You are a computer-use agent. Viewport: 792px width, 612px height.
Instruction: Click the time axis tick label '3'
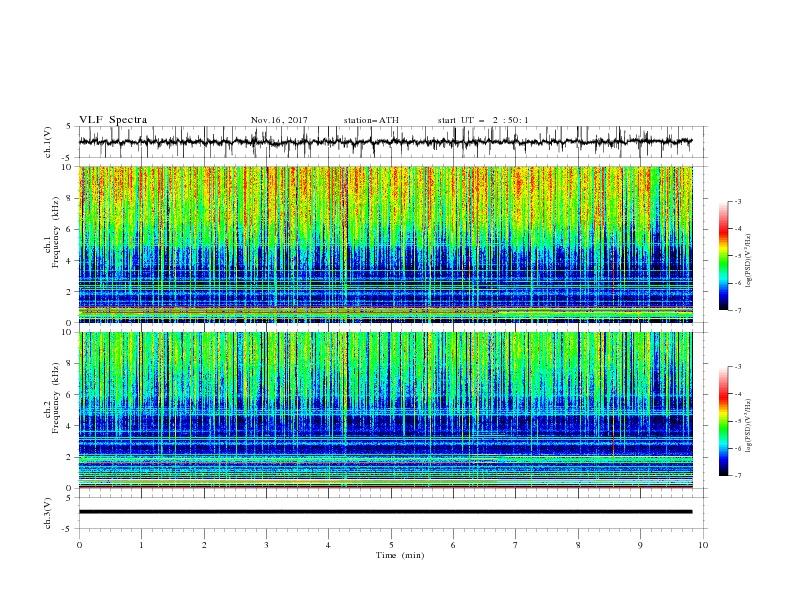point(266,545)
